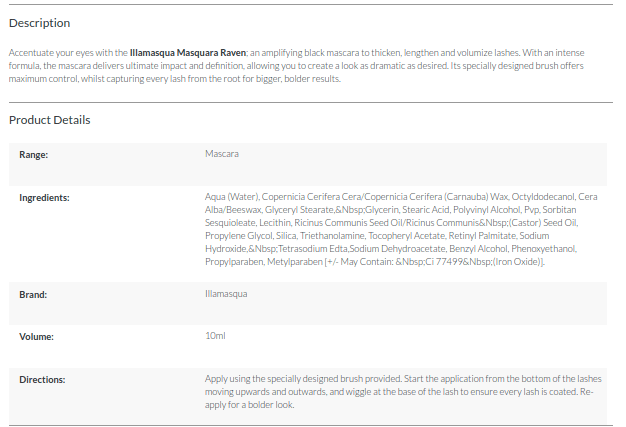Click the Description heading
The width and height of the screenshot is (626, 427).
tap(40, 23)
